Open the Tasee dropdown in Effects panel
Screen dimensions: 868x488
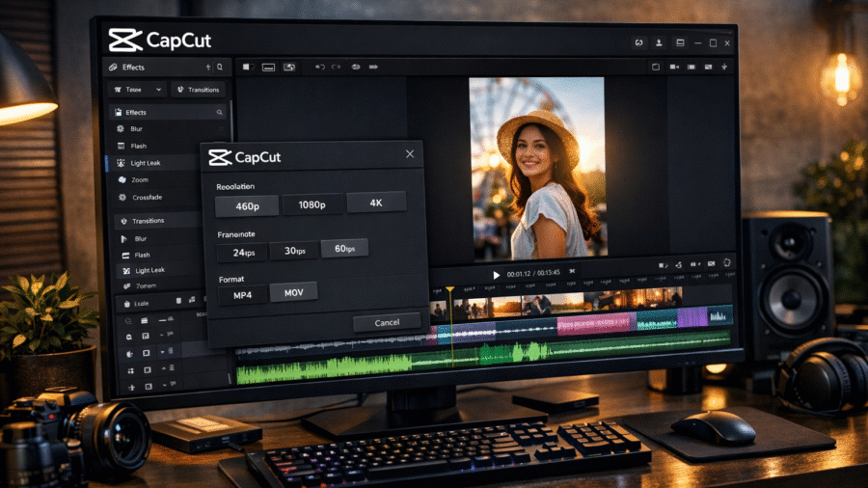click(x=138, y=89)
